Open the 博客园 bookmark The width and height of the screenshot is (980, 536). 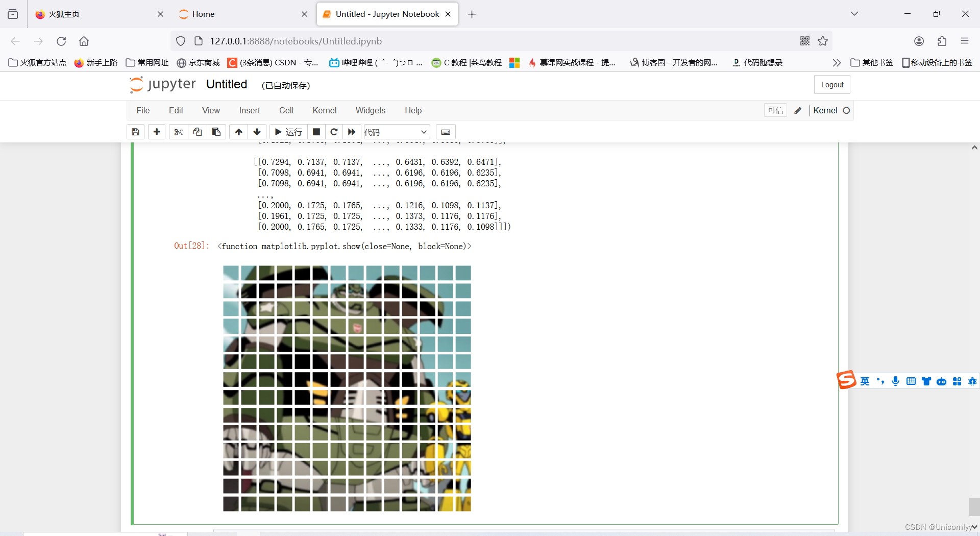coord(674,62)
